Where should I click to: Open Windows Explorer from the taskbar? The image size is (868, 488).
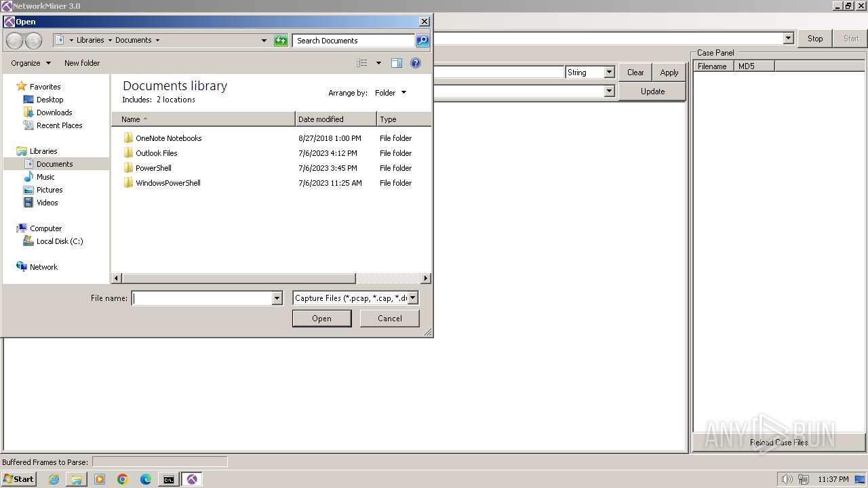[x=77, y=479]
